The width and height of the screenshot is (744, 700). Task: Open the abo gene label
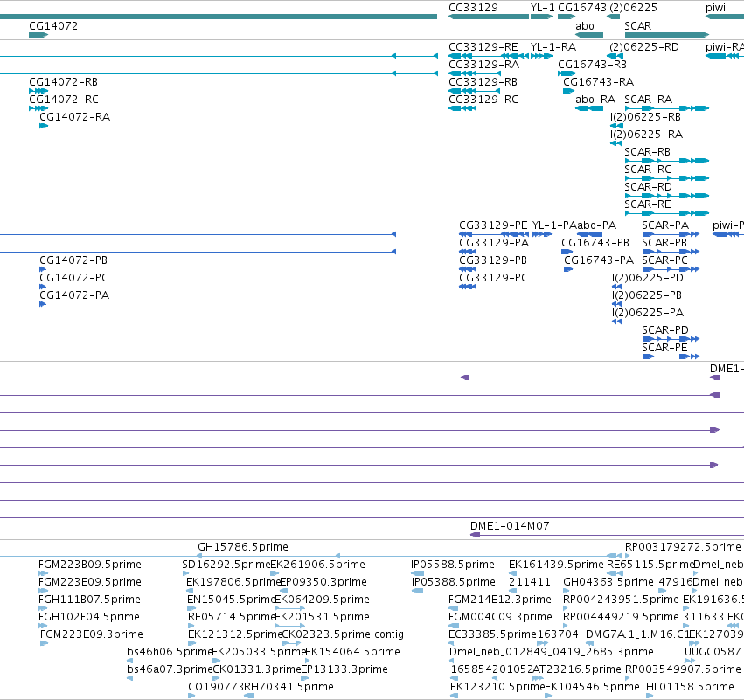[x=585, y=26]
